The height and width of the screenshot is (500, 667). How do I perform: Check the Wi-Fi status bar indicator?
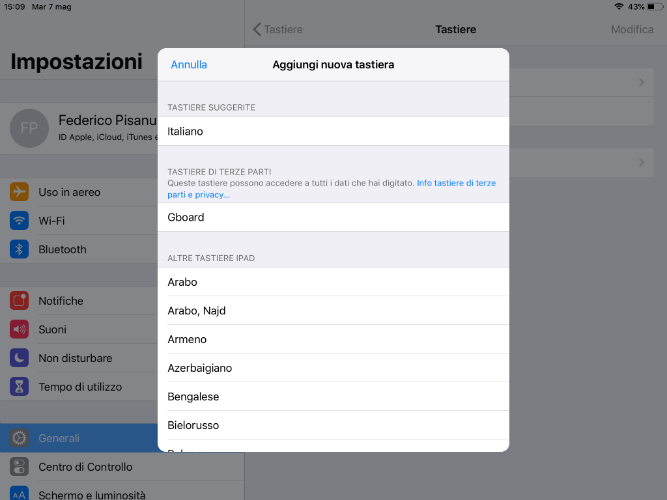(619, 6)
